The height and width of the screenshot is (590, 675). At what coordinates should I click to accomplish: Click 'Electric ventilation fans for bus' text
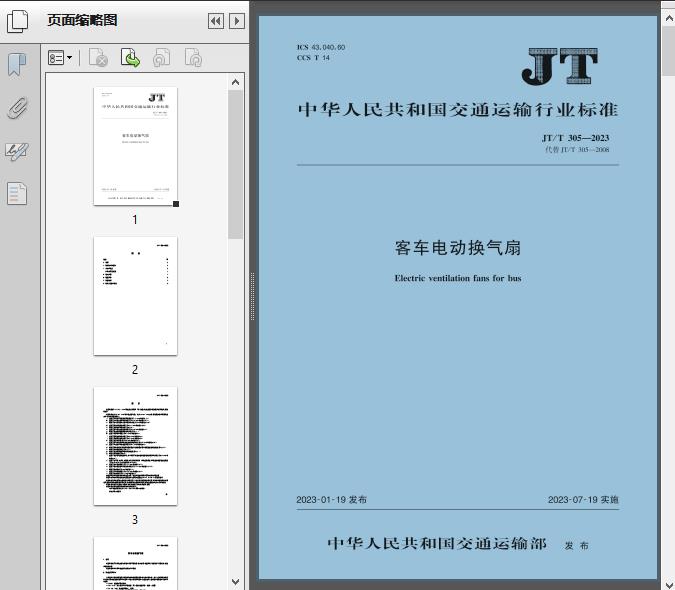pyautogui.click(x=458, y=278)
